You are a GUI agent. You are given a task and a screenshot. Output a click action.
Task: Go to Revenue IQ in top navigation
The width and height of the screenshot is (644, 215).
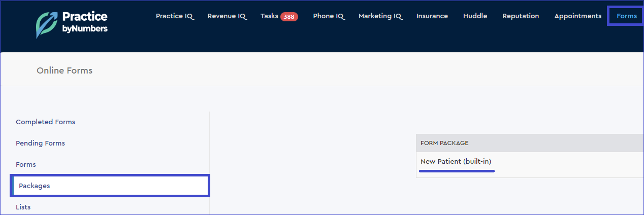(x=227, y=16)
